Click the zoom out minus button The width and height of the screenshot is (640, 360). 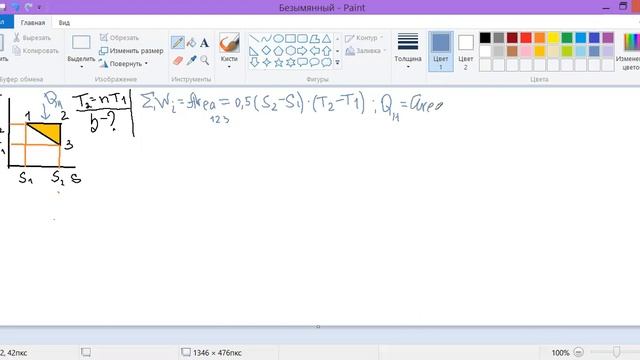(578, 352)
